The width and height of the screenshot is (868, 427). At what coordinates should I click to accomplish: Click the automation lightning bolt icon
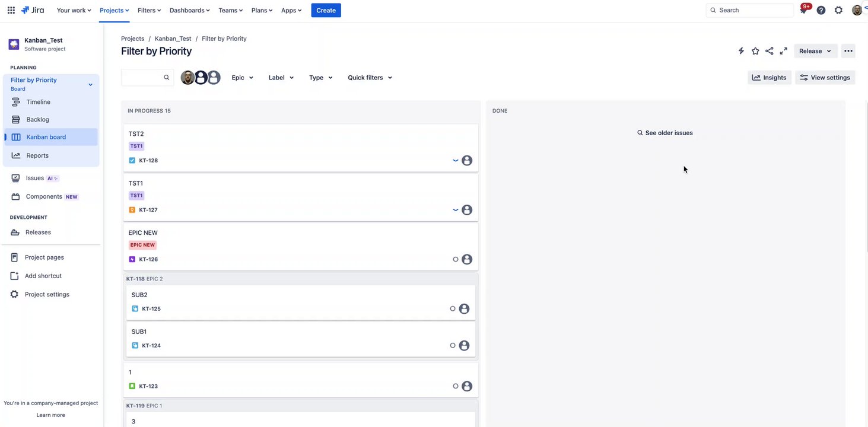tap(741, 51)
